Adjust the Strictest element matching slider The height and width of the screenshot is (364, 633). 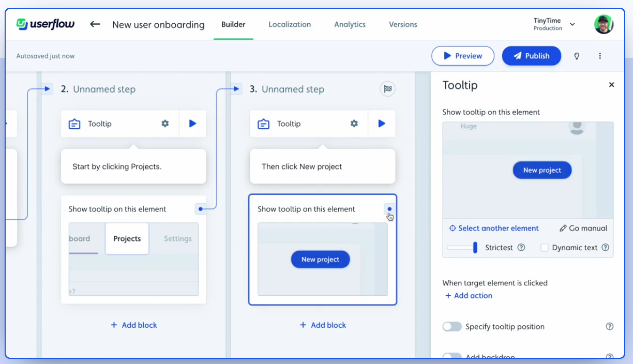(x=475, y=248)
